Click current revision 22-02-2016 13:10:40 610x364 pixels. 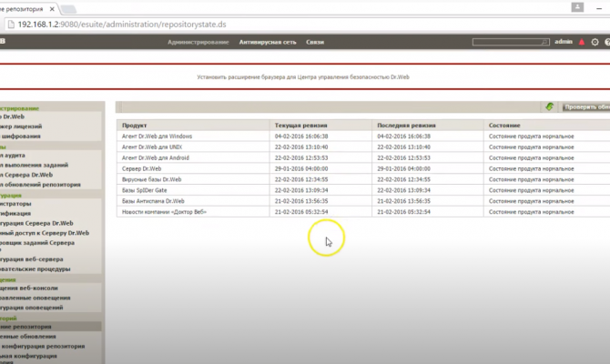[301, 147]
